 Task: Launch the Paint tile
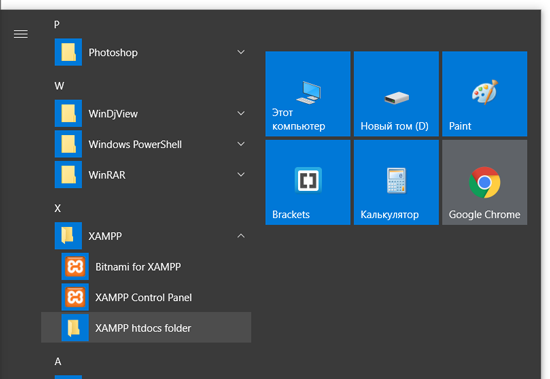point(485,94)
